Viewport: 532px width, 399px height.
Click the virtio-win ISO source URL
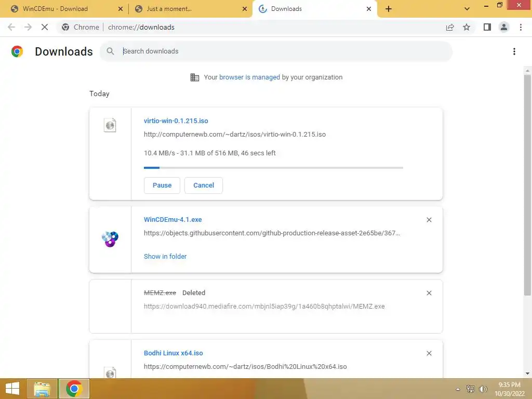click(x=234, y=135)
